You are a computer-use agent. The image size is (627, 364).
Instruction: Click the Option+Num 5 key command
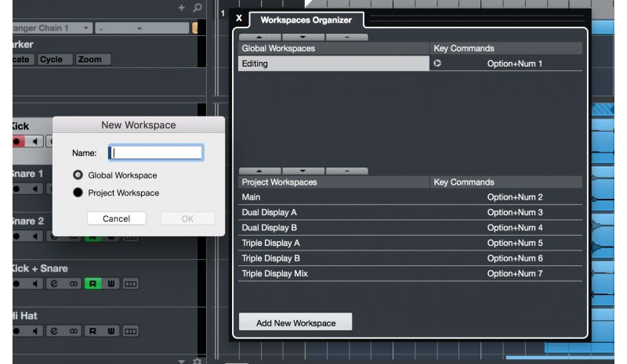click(515, 243)
